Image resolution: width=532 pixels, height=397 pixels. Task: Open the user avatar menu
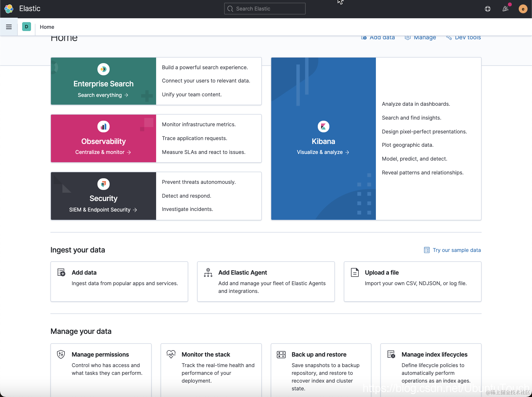[523, 9]
